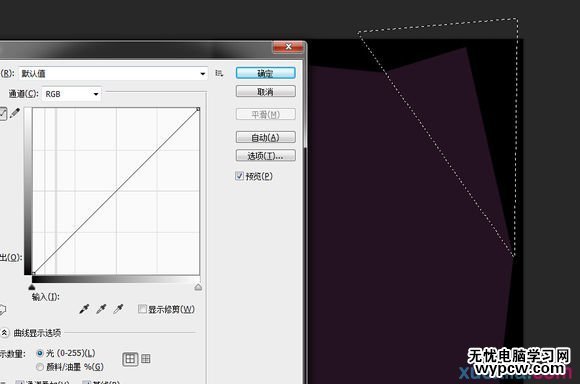
Task: Open the preset options menu icon
Action: point(219,73)
